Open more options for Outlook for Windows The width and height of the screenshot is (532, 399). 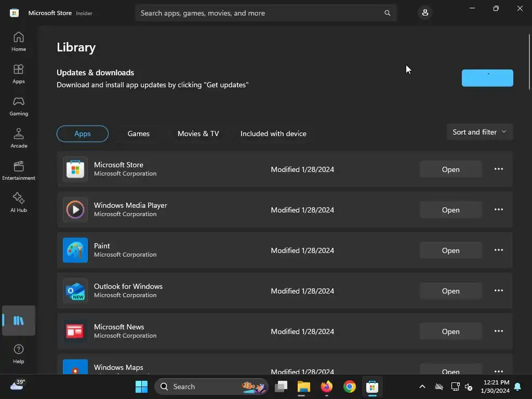498,290
